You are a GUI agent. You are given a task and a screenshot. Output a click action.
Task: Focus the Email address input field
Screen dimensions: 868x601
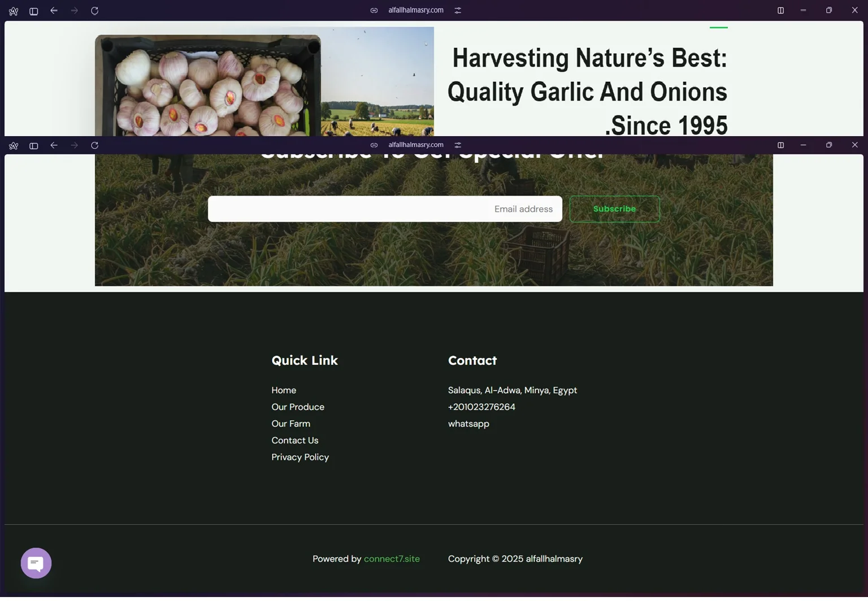click(384, 209)
